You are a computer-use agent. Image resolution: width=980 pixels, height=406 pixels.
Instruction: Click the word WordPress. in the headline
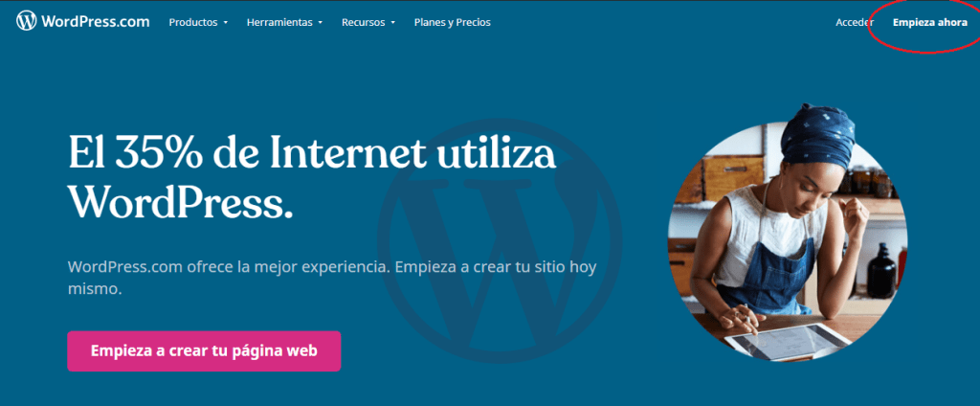(x=181, y=199)
